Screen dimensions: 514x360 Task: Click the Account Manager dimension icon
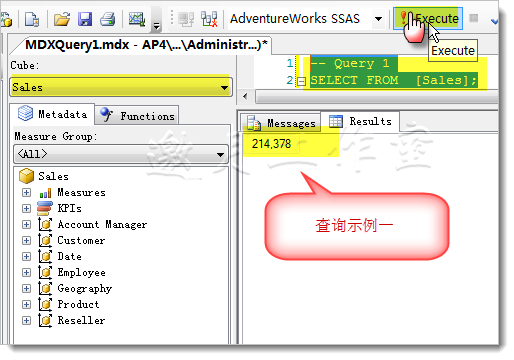click(x=45, y=224)
